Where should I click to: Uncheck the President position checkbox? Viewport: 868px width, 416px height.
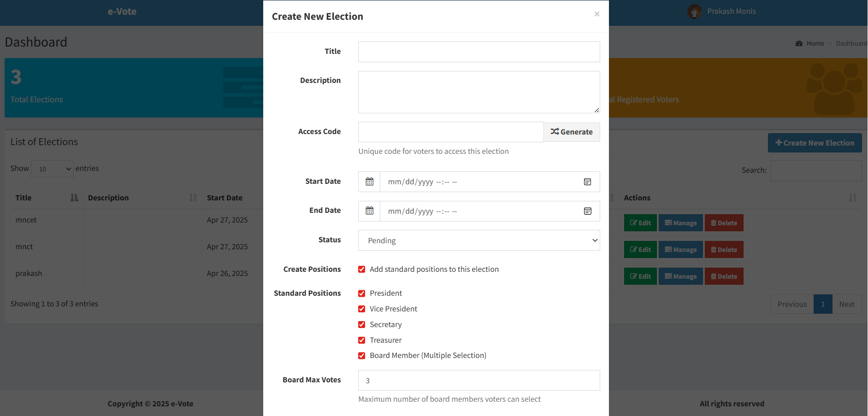click(362, 293)
